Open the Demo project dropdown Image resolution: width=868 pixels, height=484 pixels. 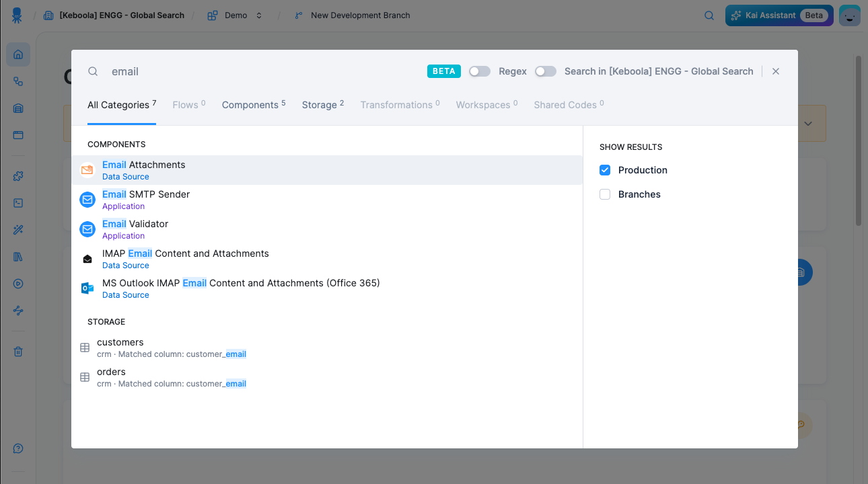235,15
